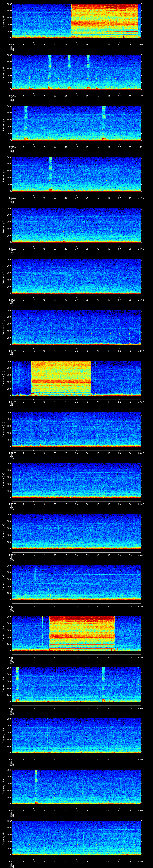Click the spectrogram panel starting at 4:36:00
Screen dimensions: 153x868
click(x=77, y=378)
